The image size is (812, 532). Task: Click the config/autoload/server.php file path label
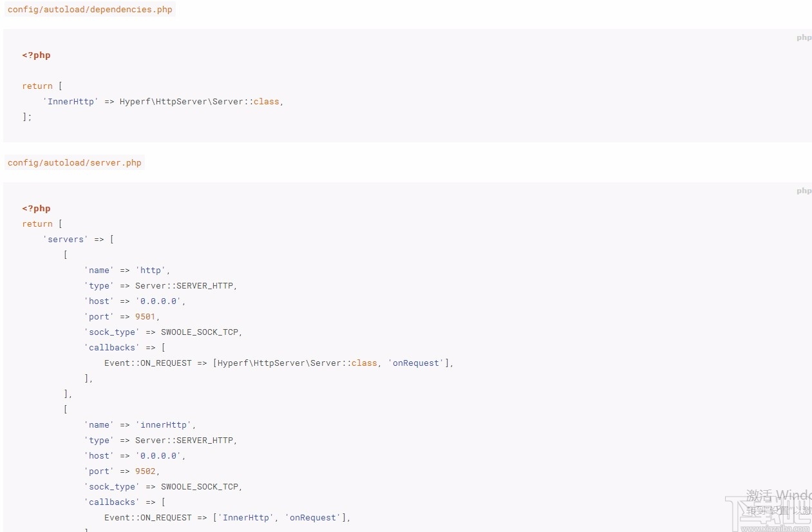[74, 163]
